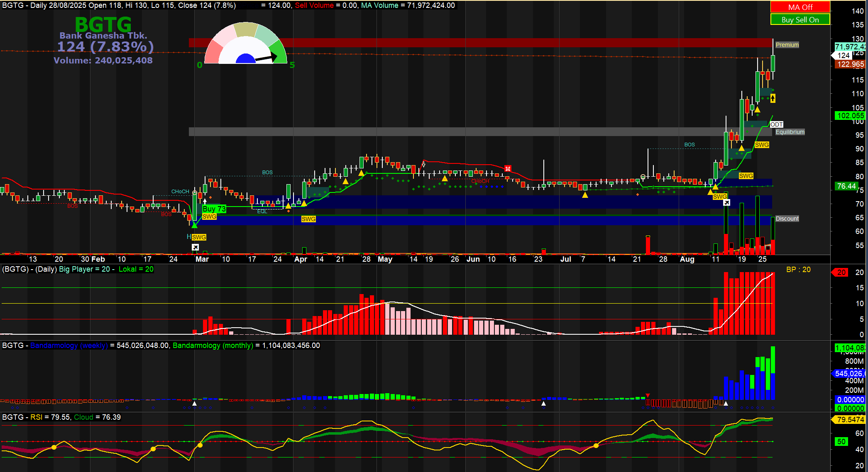Click the Mar label on the date axis
Image resolution: width=868 pixels, height=472 pixels.
(x=202, y=259)
